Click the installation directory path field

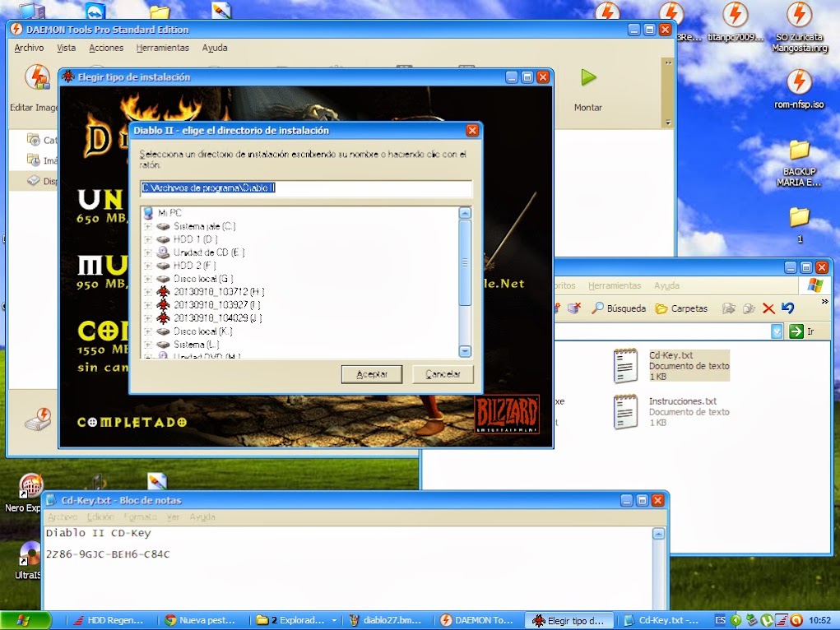coord(306,188)
